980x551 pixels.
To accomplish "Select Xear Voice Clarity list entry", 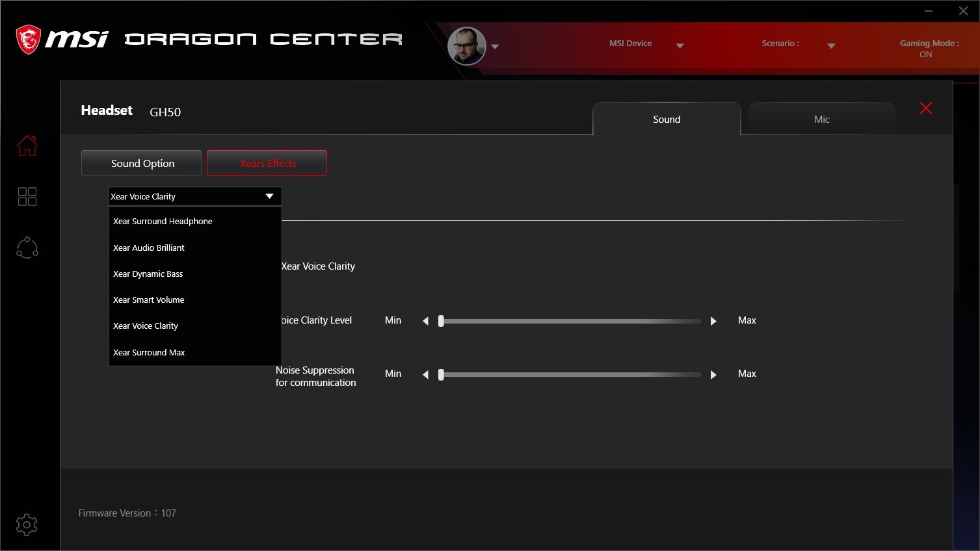I will click(194, 326).
